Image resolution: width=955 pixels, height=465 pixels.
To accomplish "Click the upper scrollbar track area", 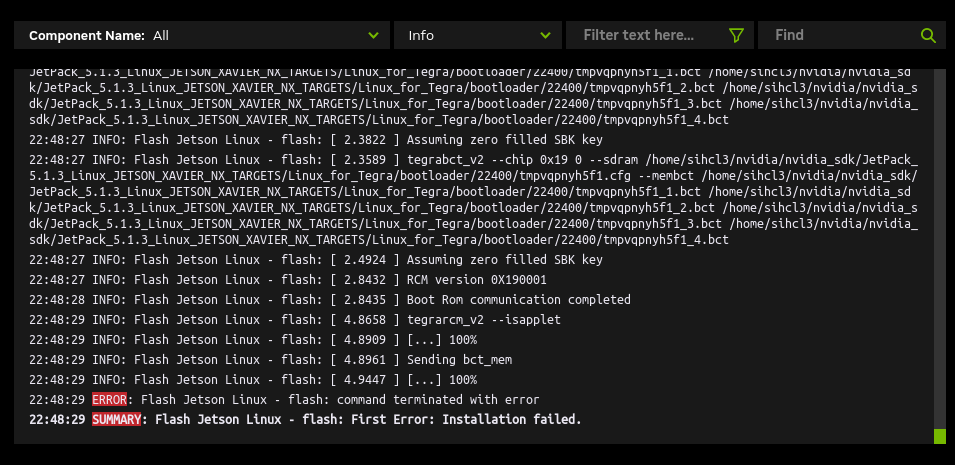I will pos(940,244).
